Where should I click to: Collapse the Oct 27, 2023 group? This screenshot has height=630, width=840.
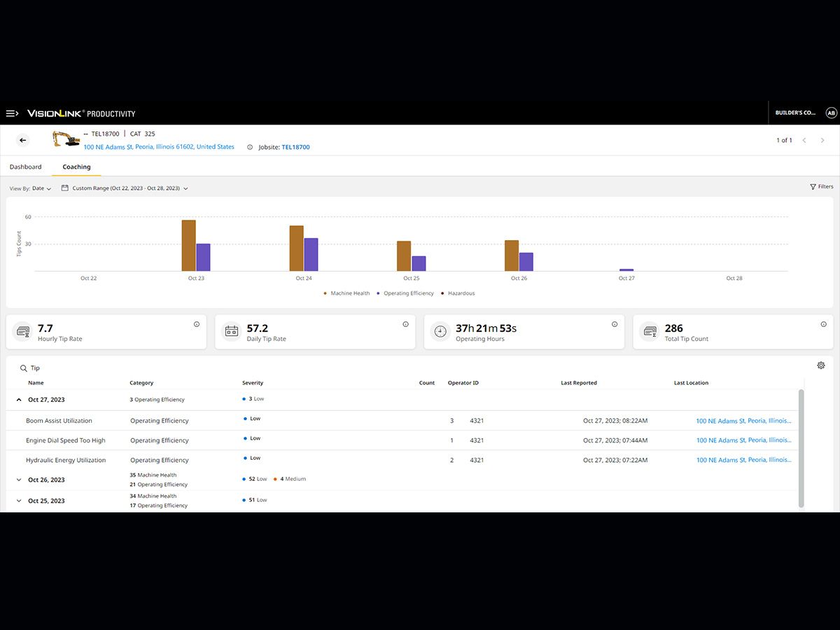click(19, 398)
